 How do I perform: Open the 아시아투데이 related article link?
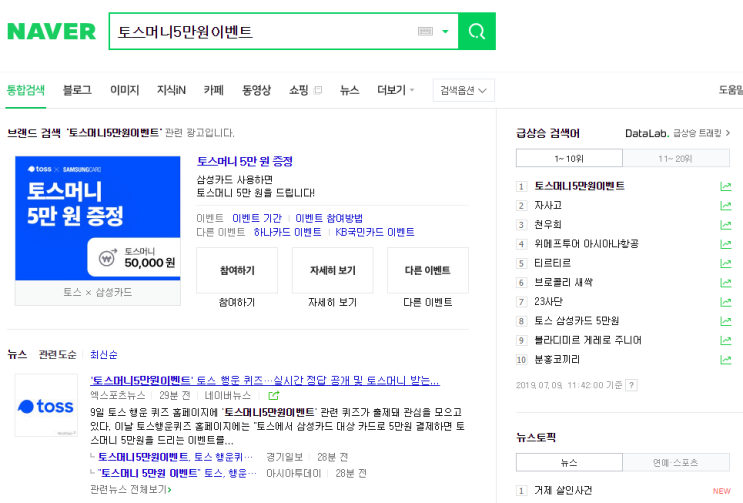178,473
